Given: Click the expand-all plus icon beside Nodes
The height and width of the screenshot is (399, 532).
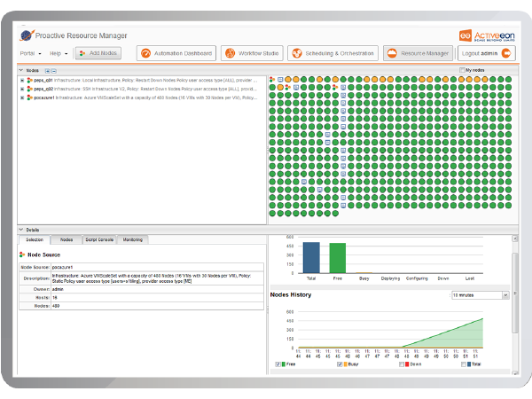Looking at the screenshot, I should coord(48,71).
